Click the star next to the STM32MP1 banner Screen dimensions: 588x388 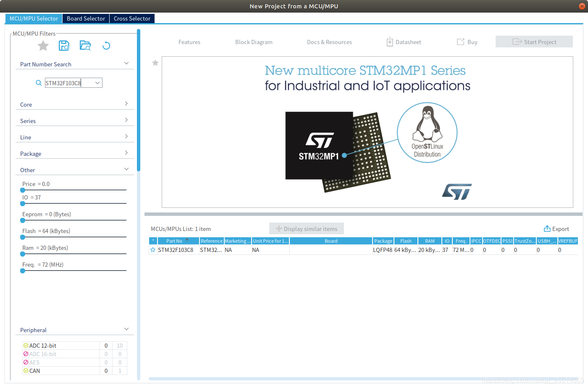[155, 63]
